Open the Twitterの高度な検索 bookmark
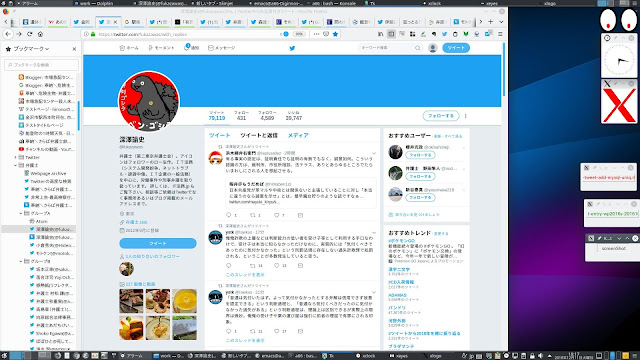The width and height of the screenshot is (640, 360). (x=48, y=181)
